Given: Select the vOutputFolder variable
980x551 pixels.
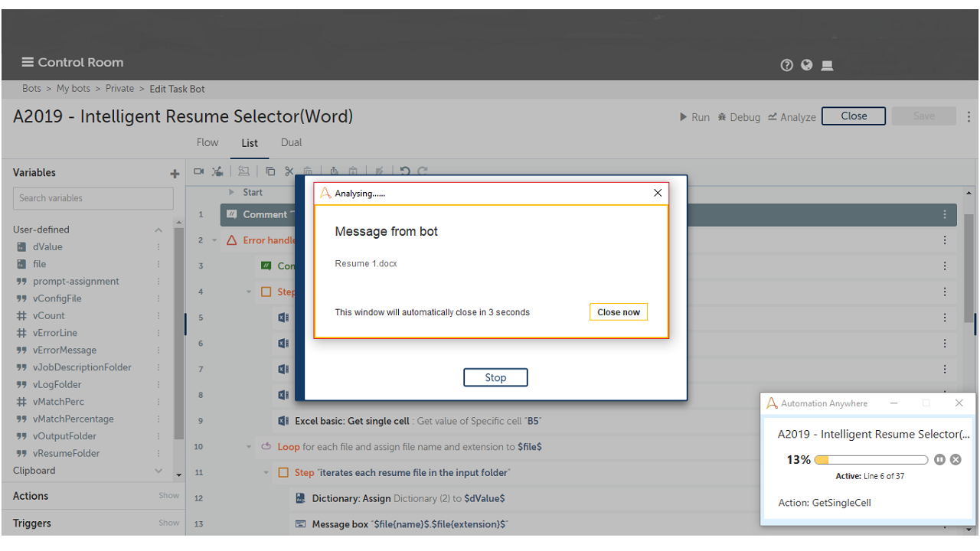Looking at the screenshot, I should pyautogui.click(x=66, y=436).
